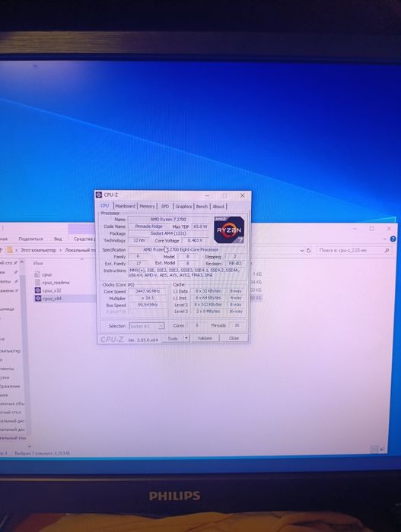This screenshot has height=532, width=401.
Task: Click the Multiplier value x 34.5
Action: pos(148,298)
